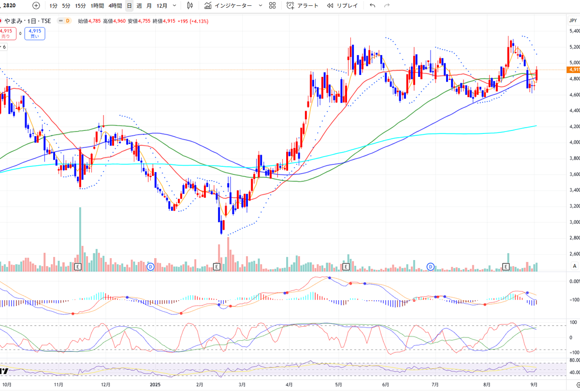The width and height of the screenshot is (580, 392).
Task: Select the 日 daily interval
Action: 129,6
